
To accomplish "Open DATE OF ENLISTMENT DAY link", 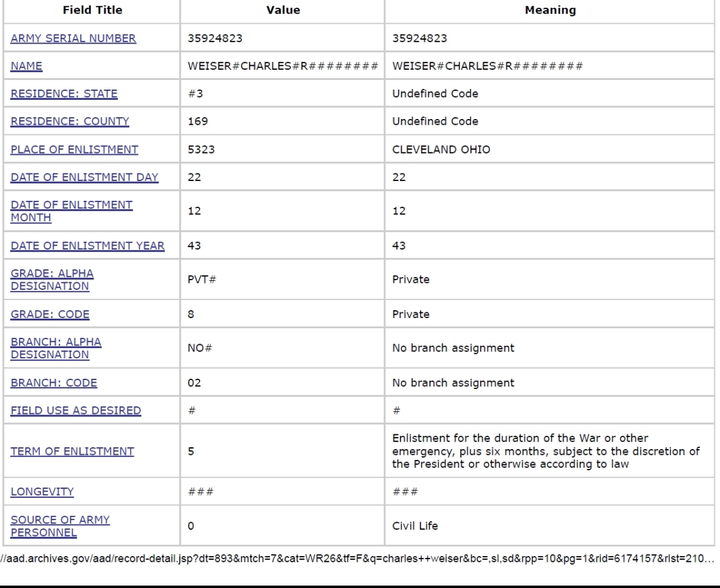I will point(84,177).
